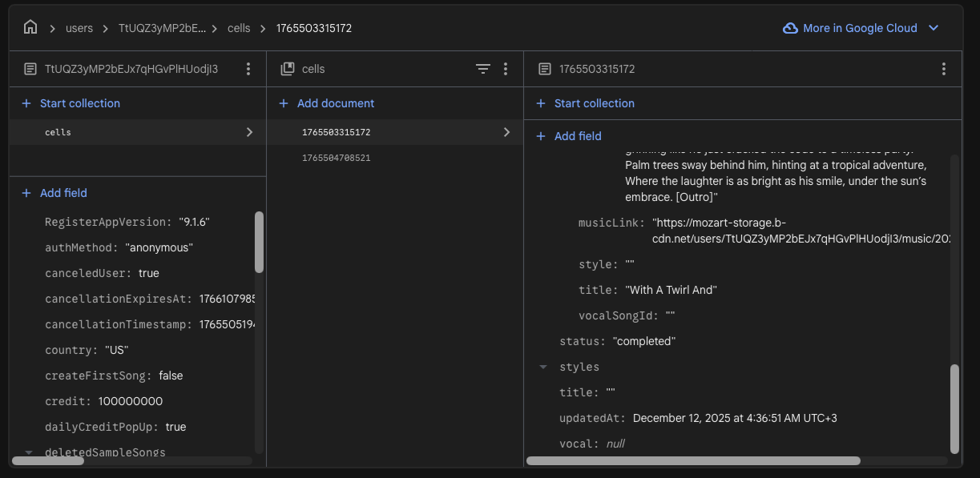Click the authMethod "anonymous" field
This screenshot has height=478, width=980.
pyautogui.click(x=119, y=247)
